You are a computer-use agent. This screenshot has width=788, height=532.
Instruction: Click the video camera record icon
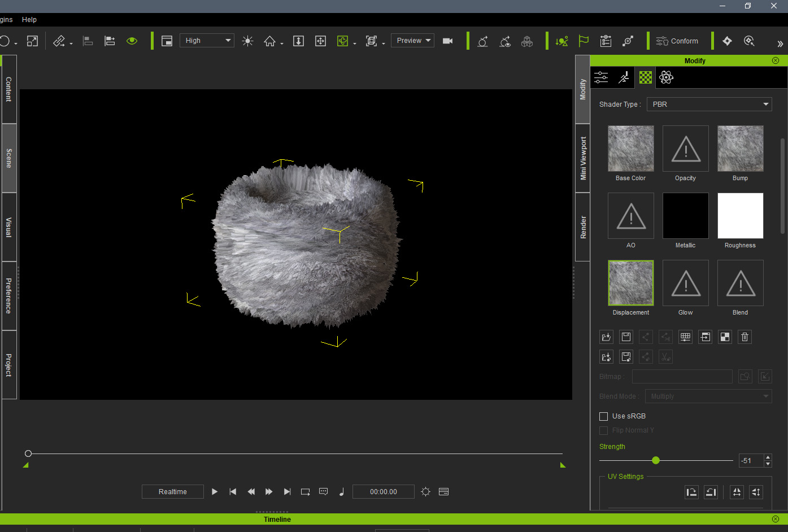point(447,41)
